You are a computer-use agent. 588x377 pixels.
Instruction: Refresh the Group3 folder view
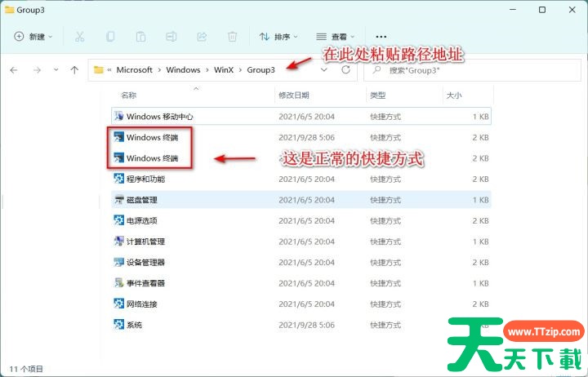tap(345, 69)
